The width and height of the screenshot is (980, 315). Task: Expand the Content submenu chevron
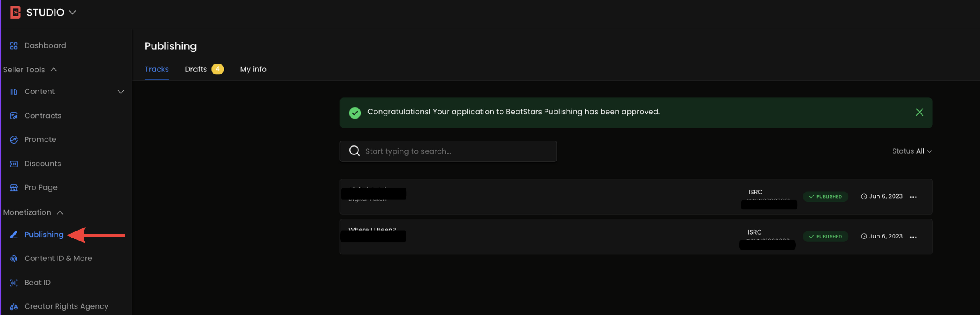[x=121, y=92]
